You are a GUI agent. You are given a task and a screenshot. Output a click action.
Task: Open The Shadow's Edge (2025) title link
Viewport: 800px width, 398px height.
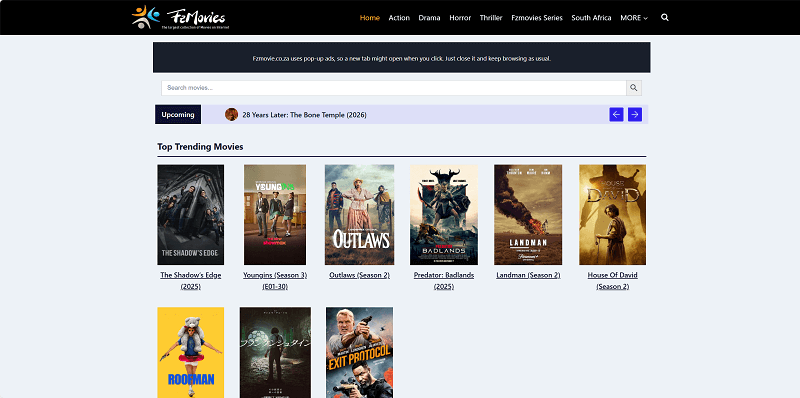point(191,281)
